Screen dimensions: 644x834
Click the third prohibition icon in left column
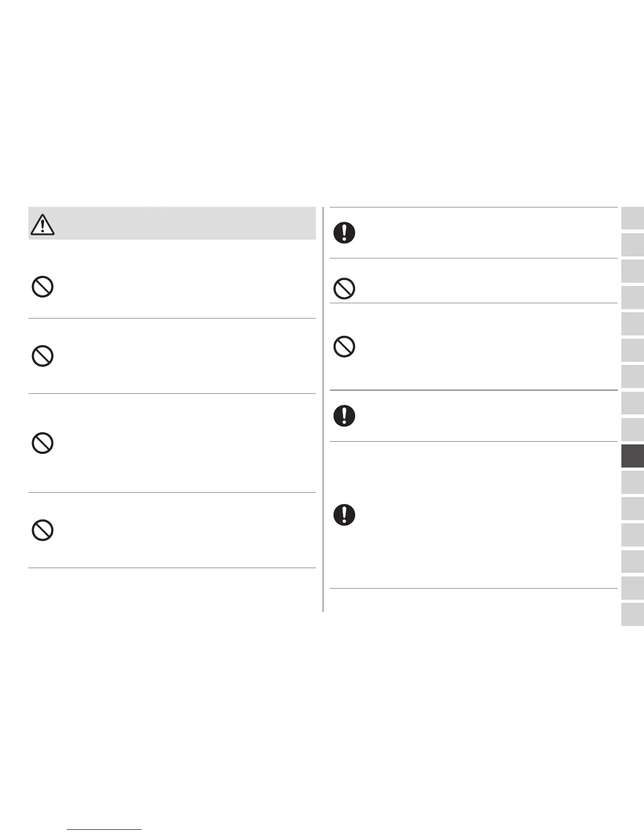(x=43, y=443)
